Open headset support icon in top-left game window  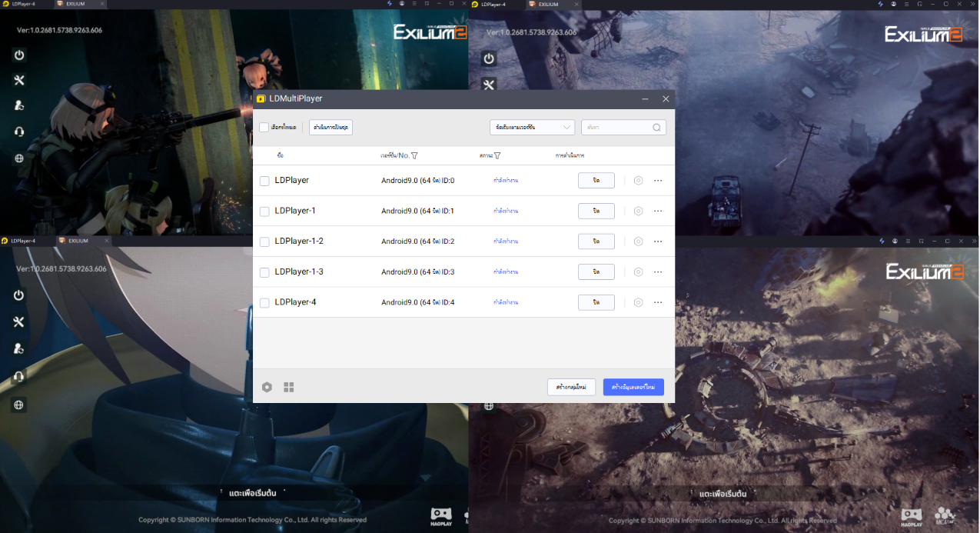point(19,132)
